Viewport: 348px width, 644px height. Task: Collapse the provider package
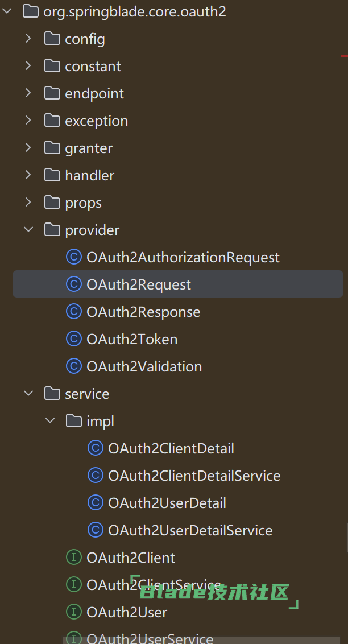coord(28,230)
